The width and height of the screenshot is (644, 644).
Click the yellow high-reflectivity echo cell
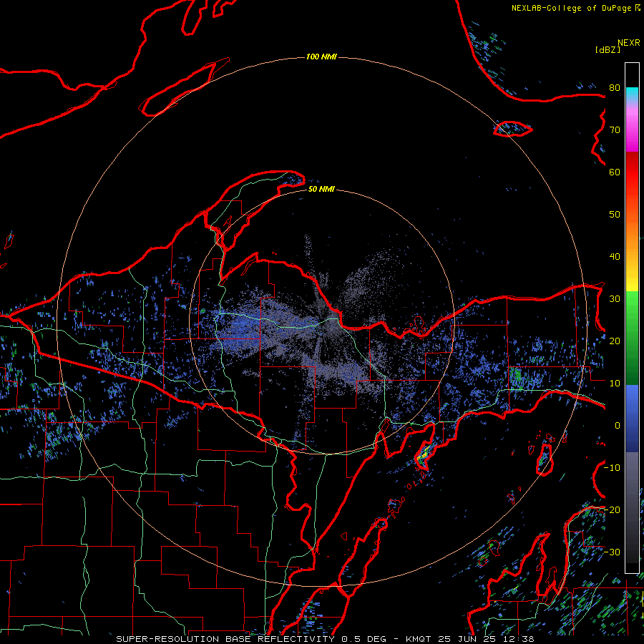pos(422,456)
